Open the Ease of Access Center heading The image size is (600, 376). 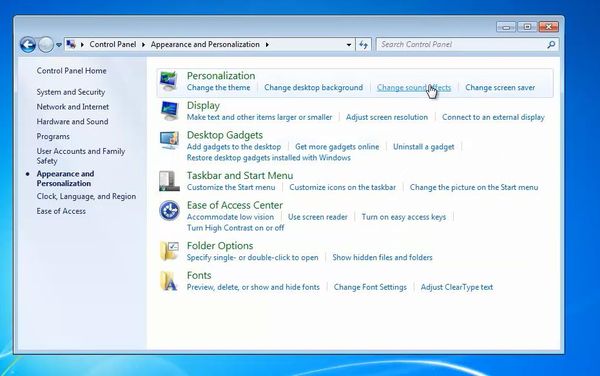[235, 205]
